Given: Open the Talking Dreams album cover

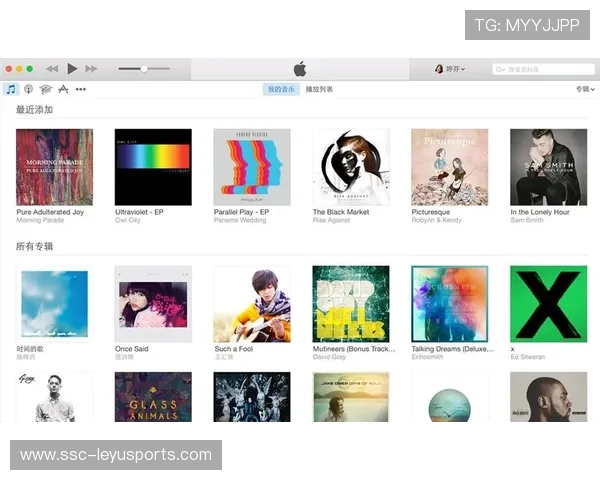Looking at the screenshot, I should [449, 303].
